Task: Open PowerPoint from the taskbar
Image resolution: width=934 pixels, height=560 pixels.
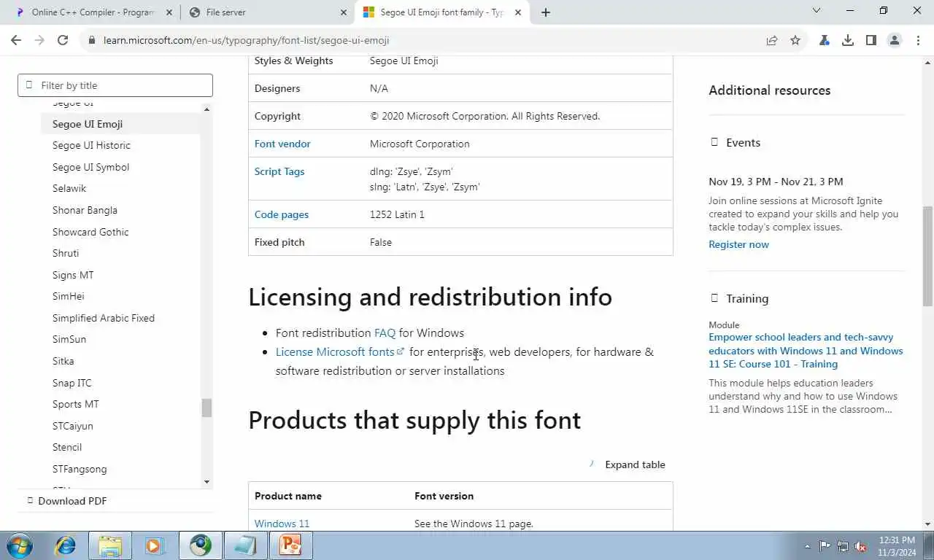Action: click(291, 545)
